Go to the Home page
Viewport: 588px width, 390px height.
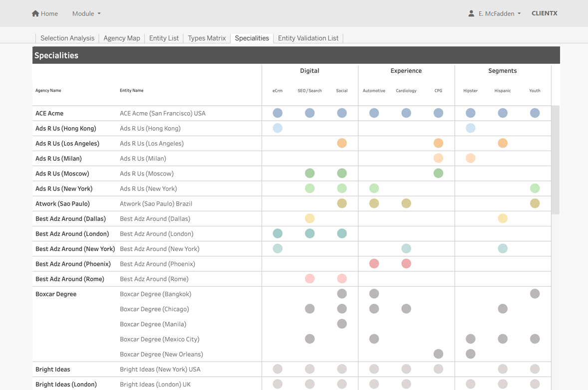pos(45,13)
